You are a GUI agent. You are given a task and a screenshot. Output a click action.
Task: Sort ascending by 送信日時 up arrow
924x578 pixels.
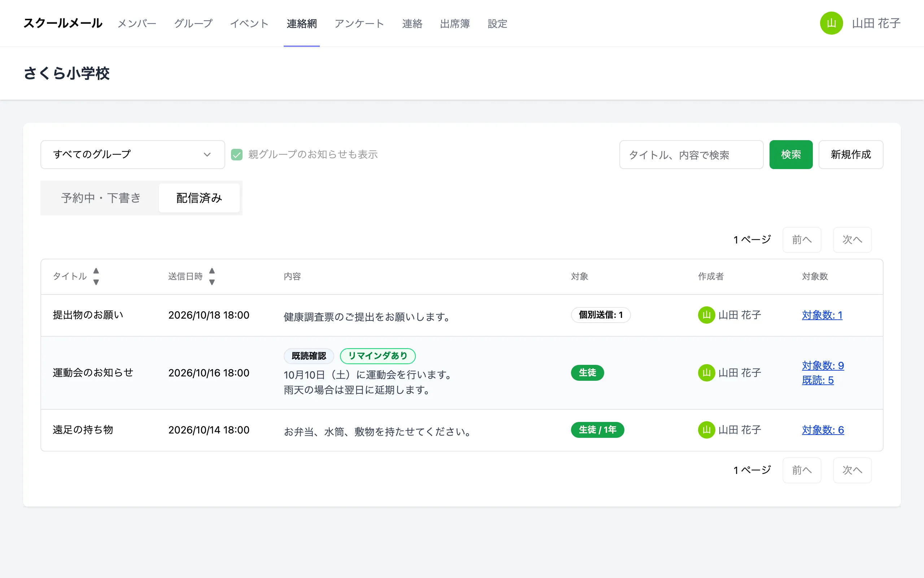[212, 271]
